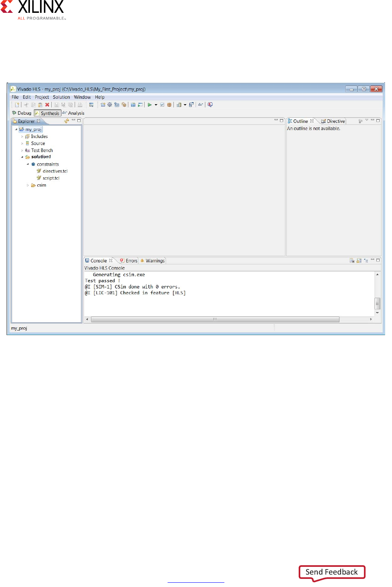Click third console toolbar icon before minimize

[x=366, y=260]
